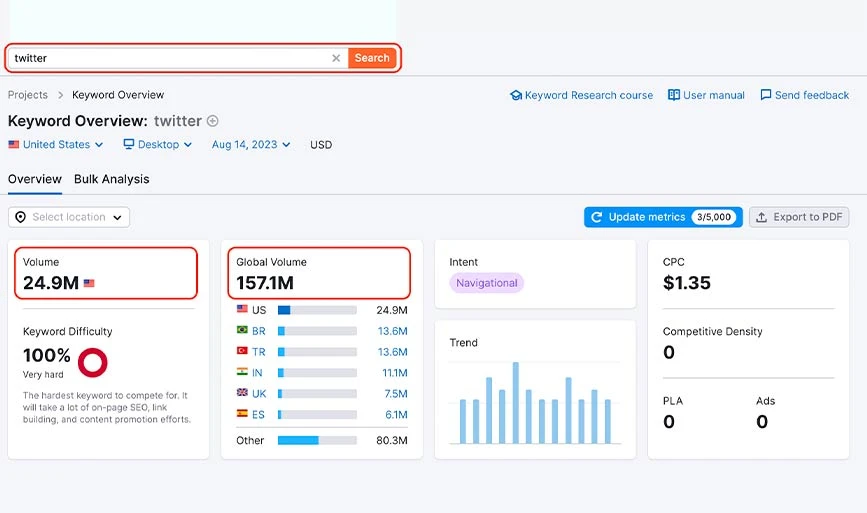The width and height of the screenshot is (867, 513).
Task: Click the location pin icon
Action: pyautogui.click(x=20, y=217)
